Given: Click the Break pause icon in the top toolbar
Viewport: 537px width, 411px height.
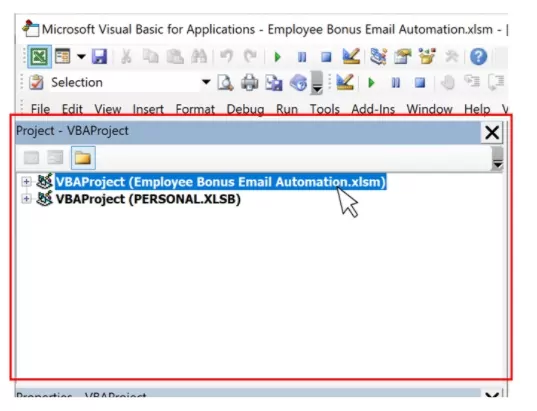Looking at the screenshot, I should coord(302,57).
